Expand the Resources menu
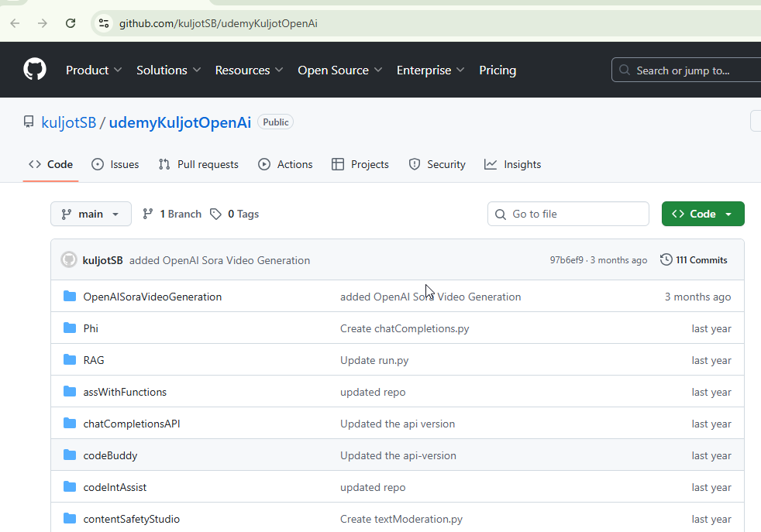The image size is (761, 532). coord(249,70)
